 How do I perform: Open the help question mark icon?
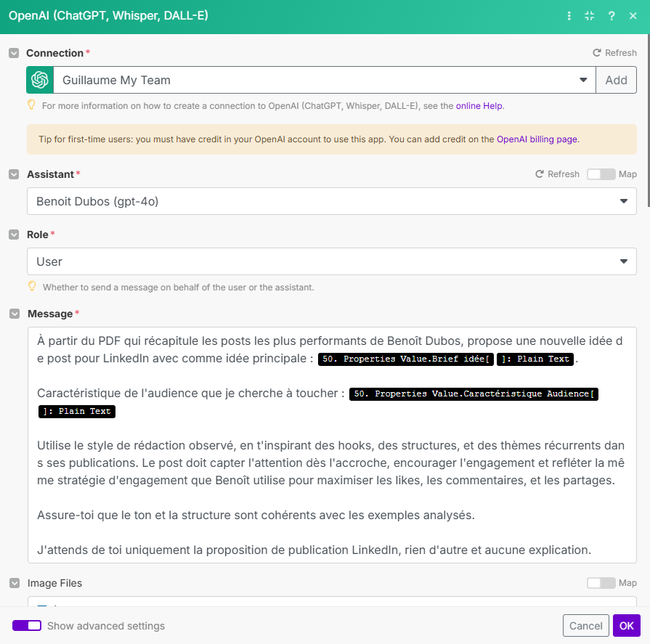(612, 16)
